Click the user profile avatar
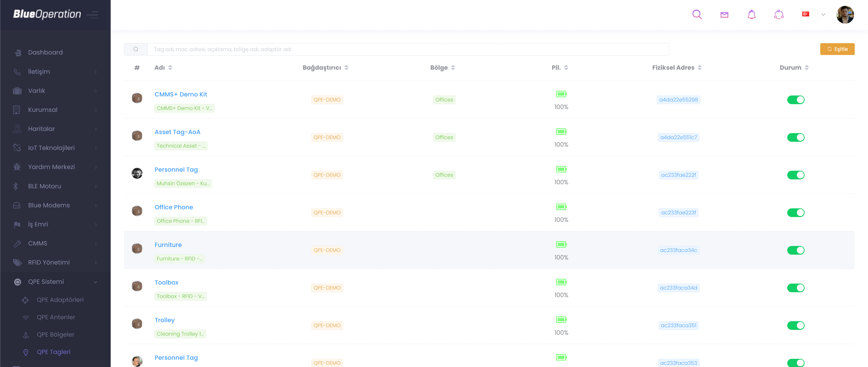This screenshot has width=868, height=367. 845,14
